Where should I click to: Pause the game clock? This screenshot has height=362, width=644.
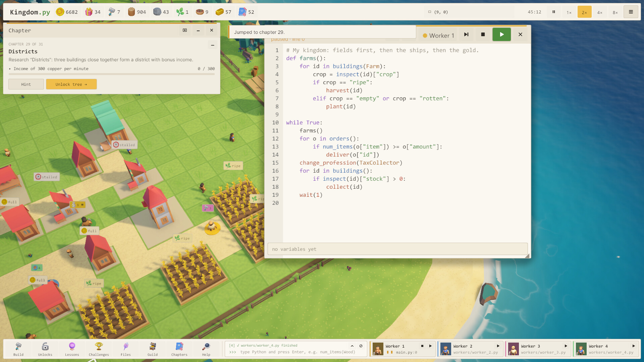(554, 12)
